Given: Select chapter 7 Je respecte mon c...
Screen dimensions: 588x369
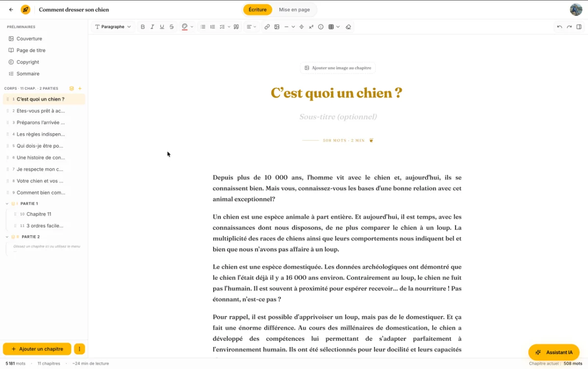Looking at the screenshot, I should coord(44,169).
